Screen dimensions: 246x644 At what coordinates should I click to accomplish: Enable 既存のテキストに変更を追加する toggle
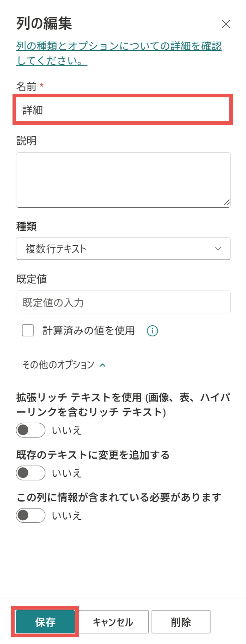[x=30, y=473]
